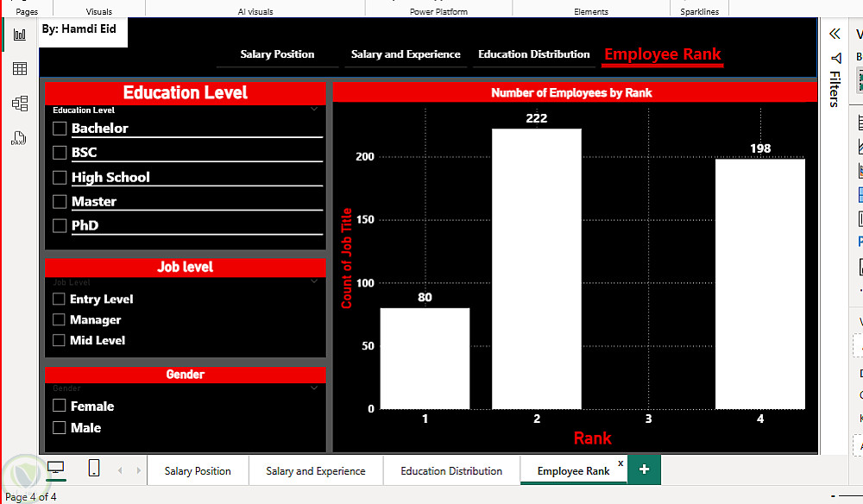Switch to Salary and Experience page tab
Screen dimensions: 863x504
click(315, 471)
